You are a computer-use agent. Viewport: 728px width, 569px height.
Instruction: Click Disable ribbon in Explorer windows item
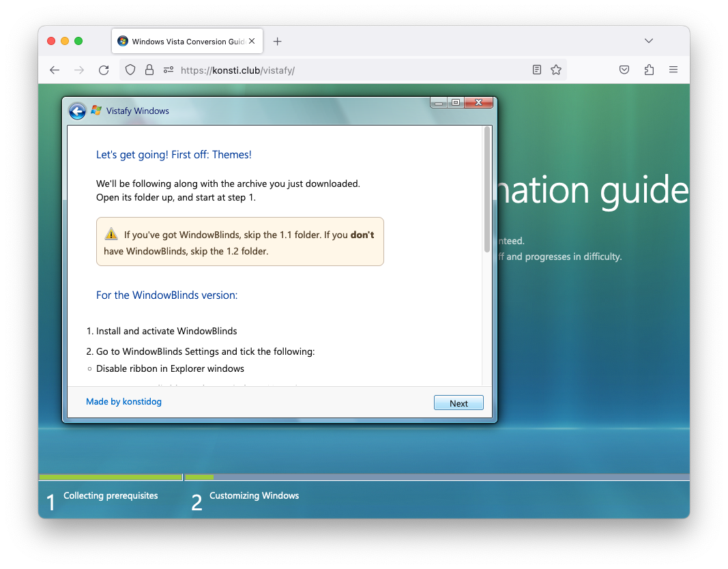170,368
